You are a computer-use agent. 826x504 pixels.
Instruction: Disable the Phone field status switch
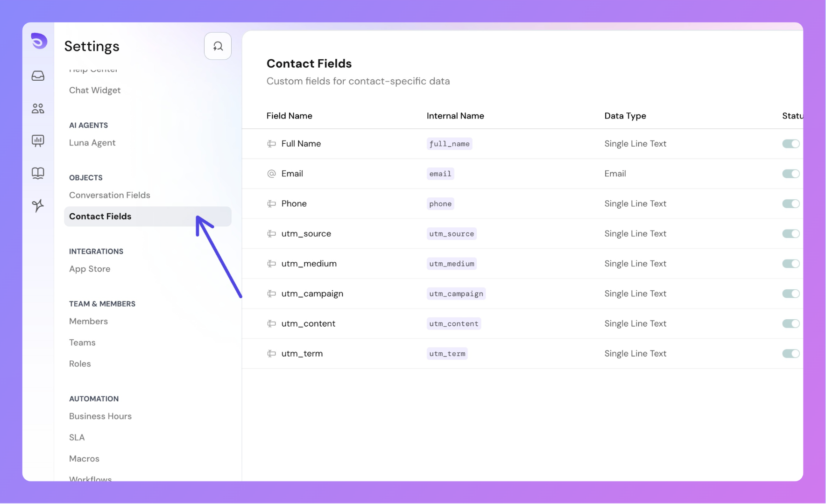[791, 203]
